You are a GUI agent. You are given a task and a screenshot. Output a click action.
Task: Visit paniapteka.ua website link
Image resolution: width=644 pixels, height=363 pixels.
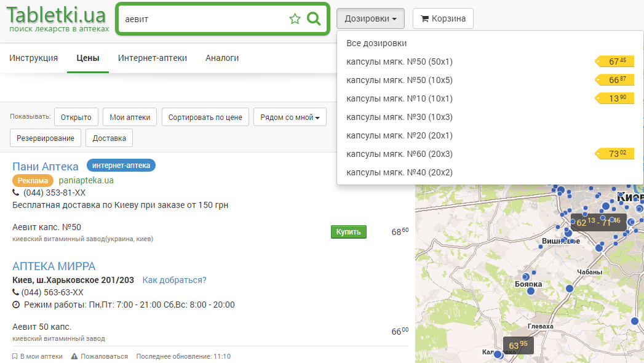[86, 180]
